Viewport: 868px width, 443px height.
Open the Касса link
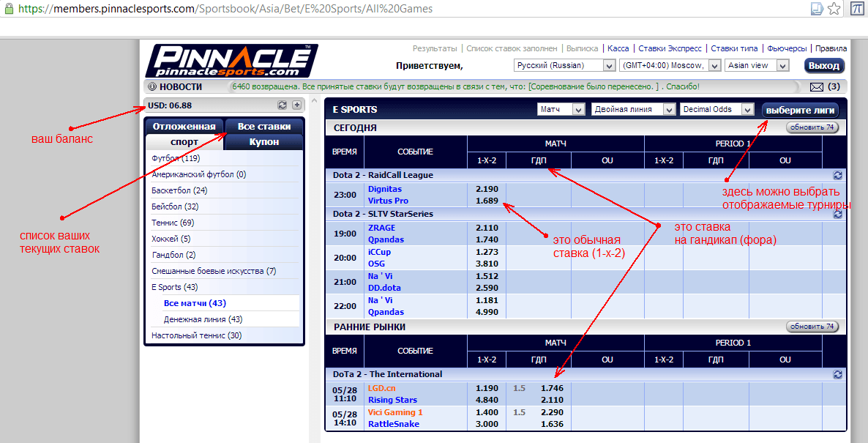[x=618, y=49]
